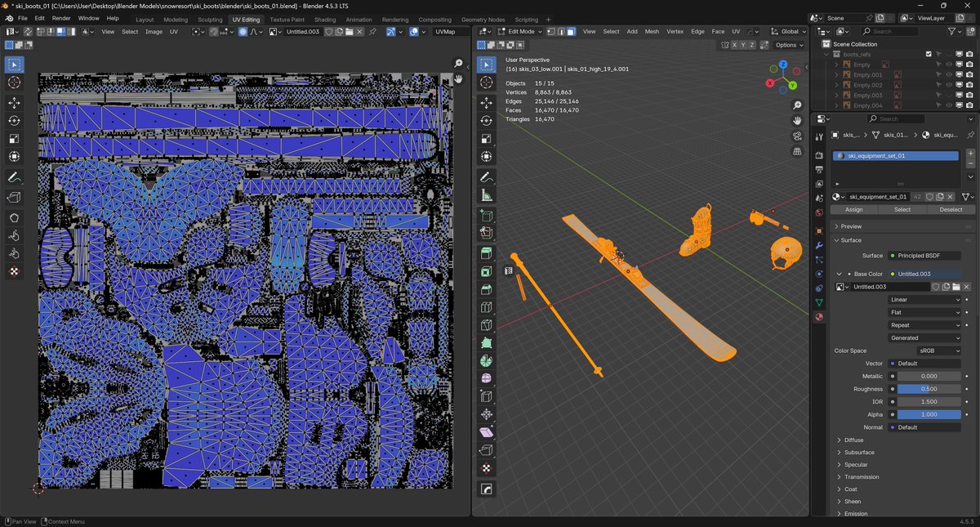980x527 pixels.
Task: Toggle boots_refs collection exclude checkbox
Action: (929, 54)
